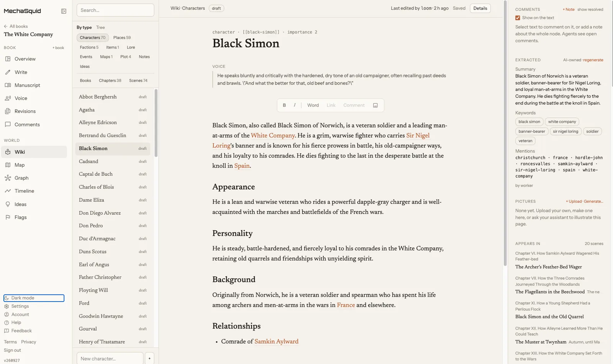Open Revisions icon in sidebar
Screen dimensions: 613x364
click(8, 111)
